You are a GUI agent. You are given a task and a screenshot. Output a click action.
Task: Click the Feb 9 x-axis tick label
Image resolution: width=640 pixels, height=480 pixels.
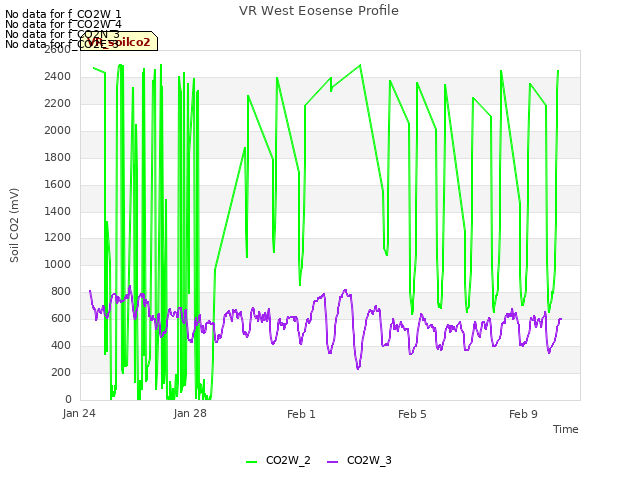523,414
